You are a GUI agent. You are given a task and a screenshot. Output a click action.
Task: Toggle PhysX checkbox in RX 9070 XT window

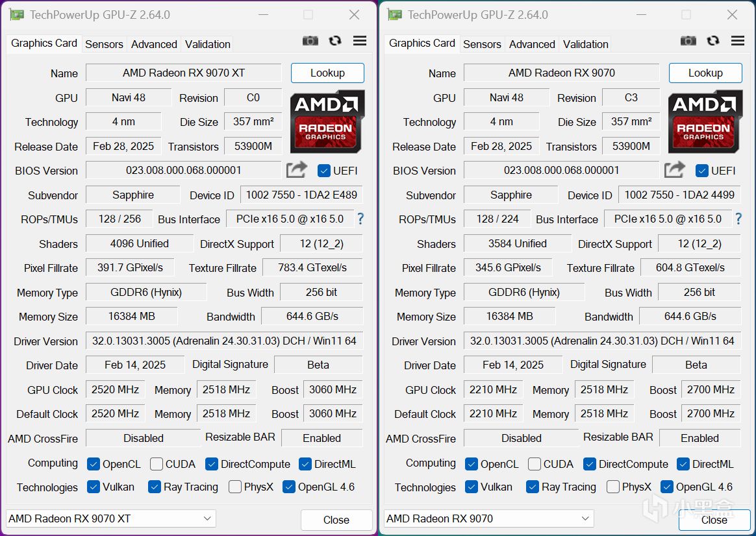click(x=235, y=487)
